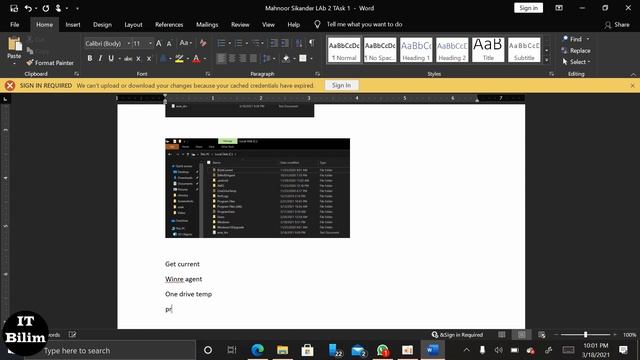640x360 pixels.
Task: Click Replace in Editing group
Action: click(576, 51)
